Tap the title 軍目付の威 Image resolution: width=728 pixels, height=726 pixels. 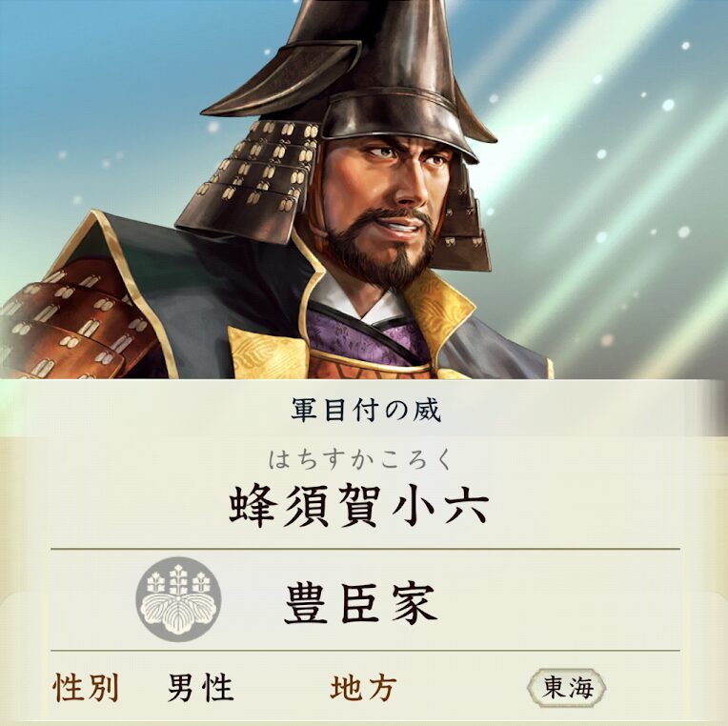pyautogui.click(x=365, y=411)
